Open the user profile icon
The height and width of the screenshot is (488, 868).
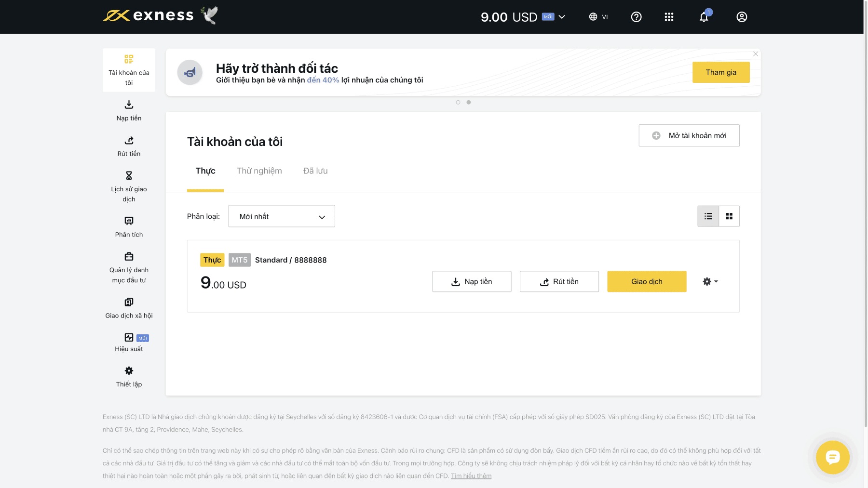(x=742, y=17)
